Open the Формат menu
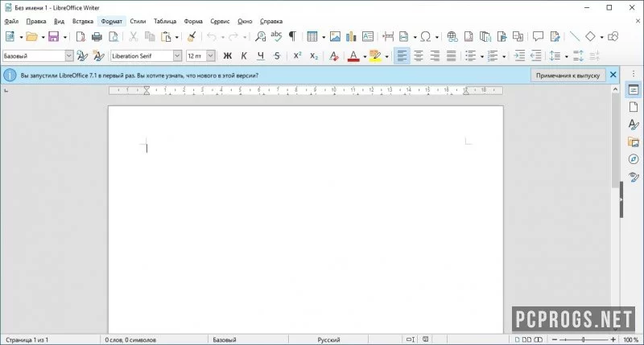The image size is (644, 345). point(112,22)
